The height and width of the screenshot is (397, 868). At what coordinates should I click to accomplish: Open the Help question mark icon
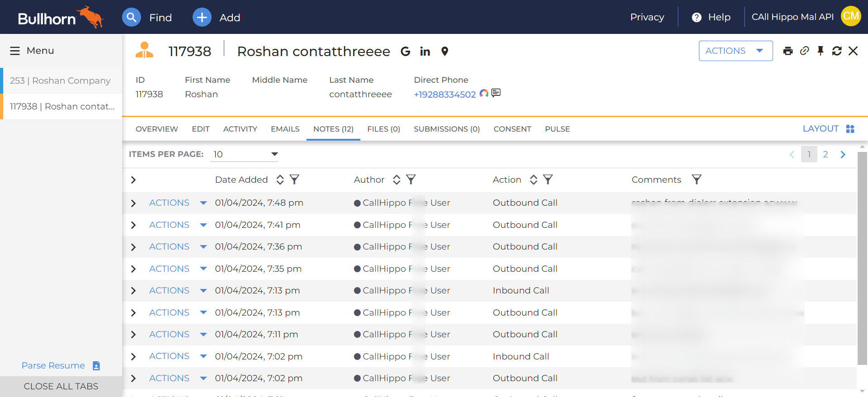point(697,17)
